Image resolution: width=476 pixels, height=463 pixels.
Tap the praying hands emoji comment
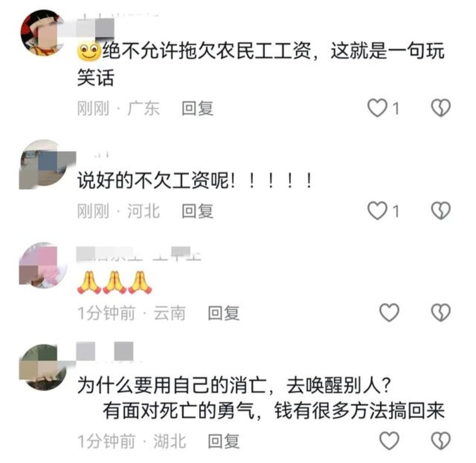coord(115,282)
